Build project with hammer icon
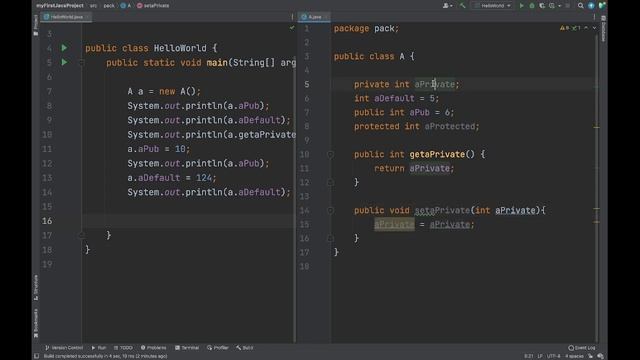The width and height of the screenshot is (640, 360). point(462,6)
